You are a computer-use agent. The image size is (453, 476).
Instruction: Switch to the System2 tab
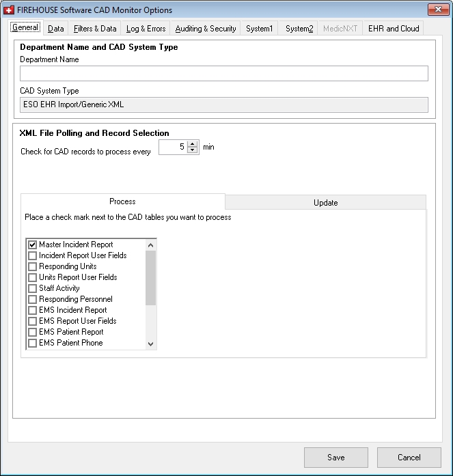(x=299, y=29)
